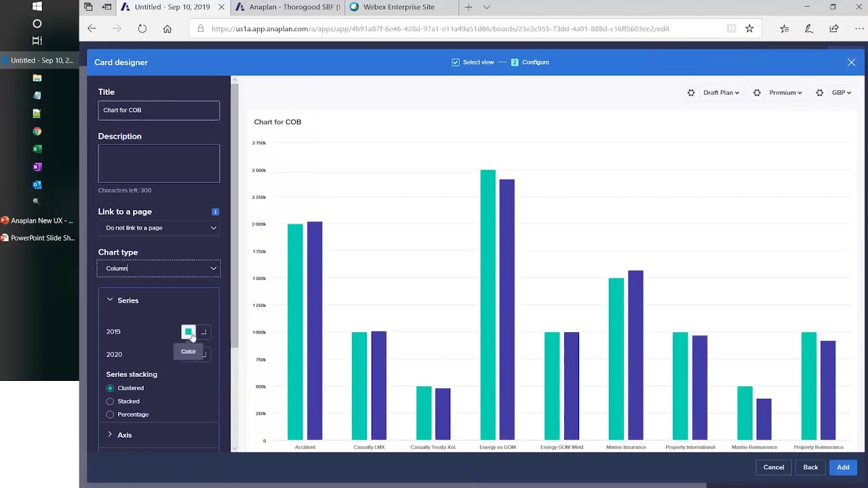Expand the Axis section
Image resolution: width=868 pixels, height=488 pixels.
[110, 435]
